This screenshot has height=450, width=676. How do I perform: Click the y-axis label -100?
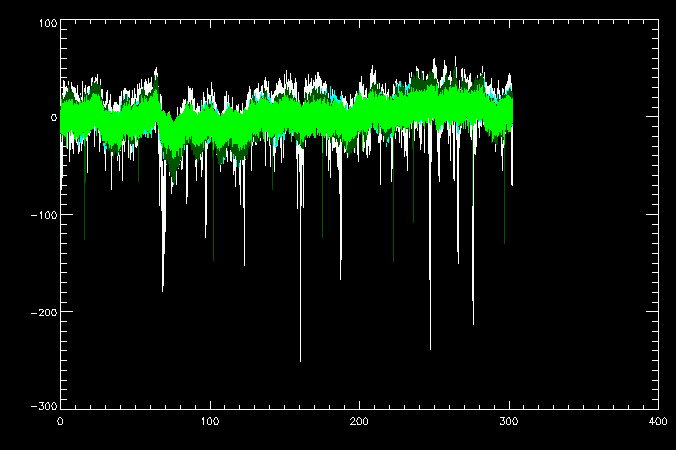[x=44, y=215]
